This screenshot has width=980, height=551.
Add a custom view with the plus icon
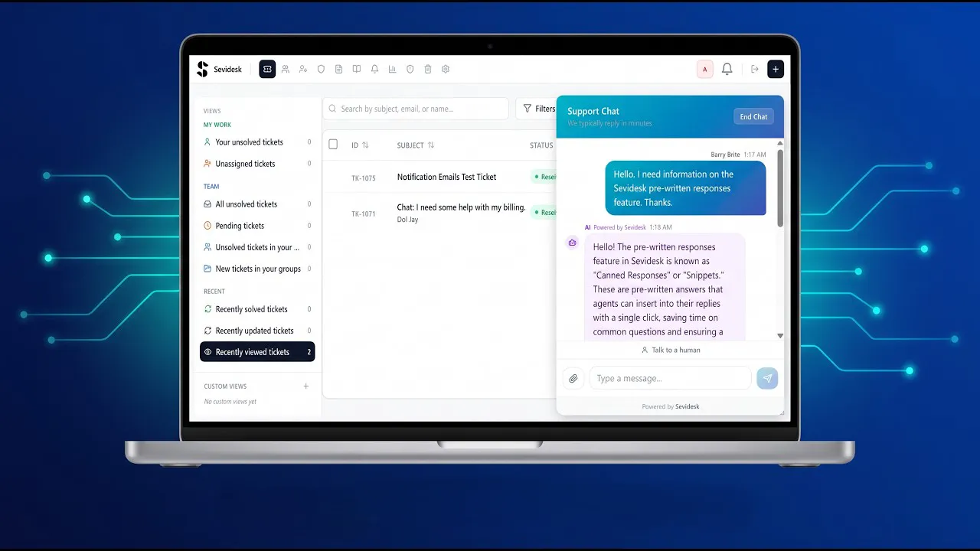[x=306, y=386]
